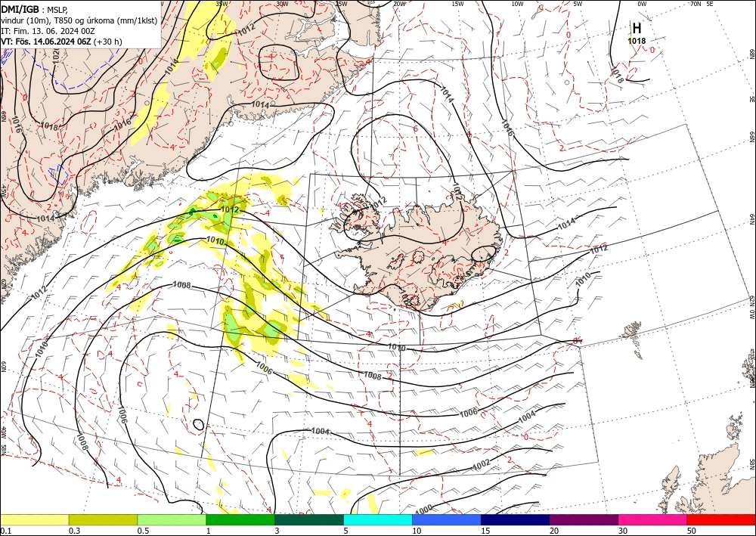This screenshot has height=536, width=756.
Task: Pick the cyan 5 mm legend swatch
Action: (378, 519)
